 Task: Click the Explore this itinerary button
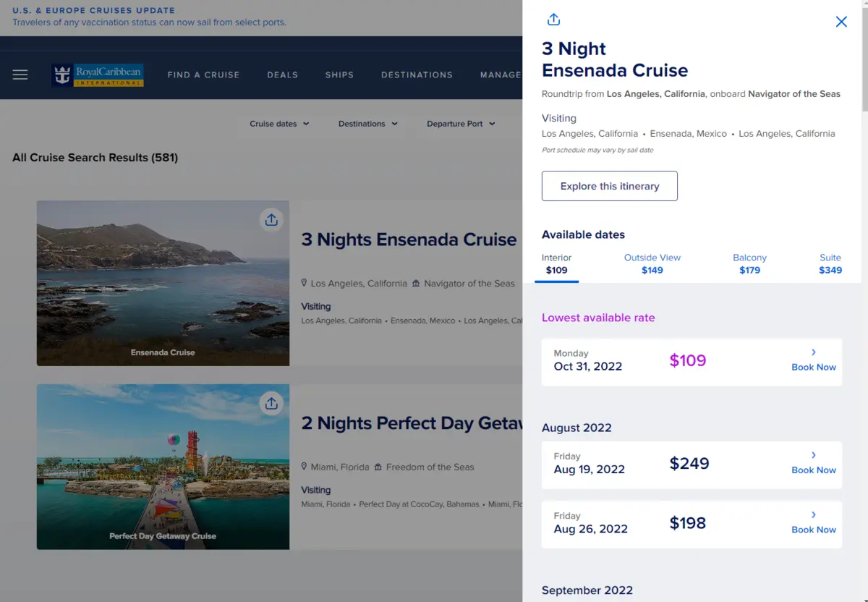pyautogui.click(x=610, y=186)
